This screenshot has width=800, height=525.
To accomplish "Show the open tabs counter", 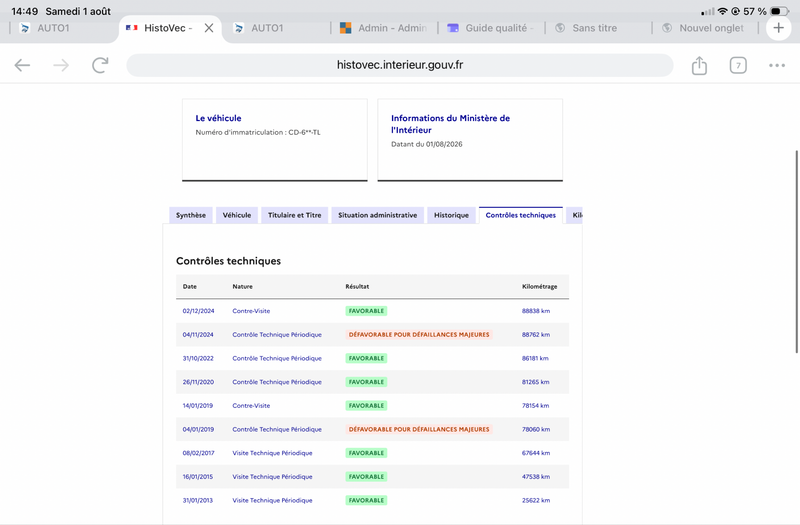I will [738, 65].
